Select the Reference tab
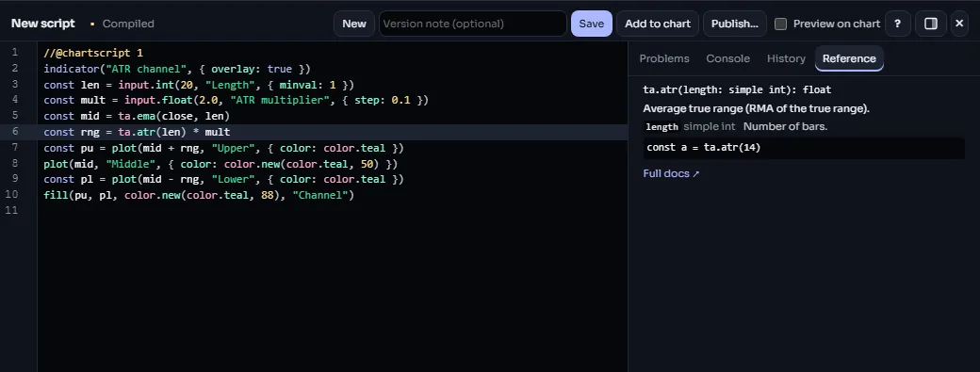The height and width of the screenshot is (372, 980). (849, 58)
